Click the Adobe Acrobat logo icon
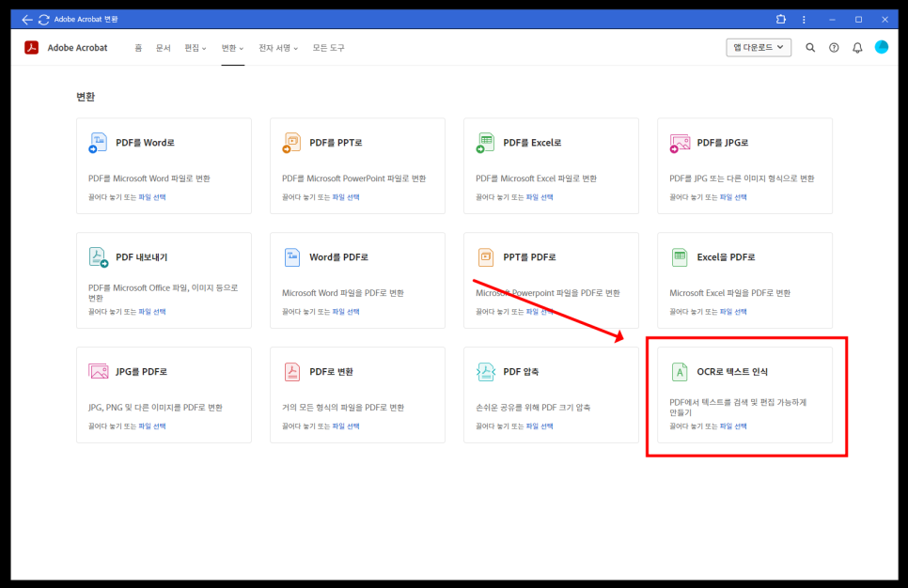 tap(31, 48)
